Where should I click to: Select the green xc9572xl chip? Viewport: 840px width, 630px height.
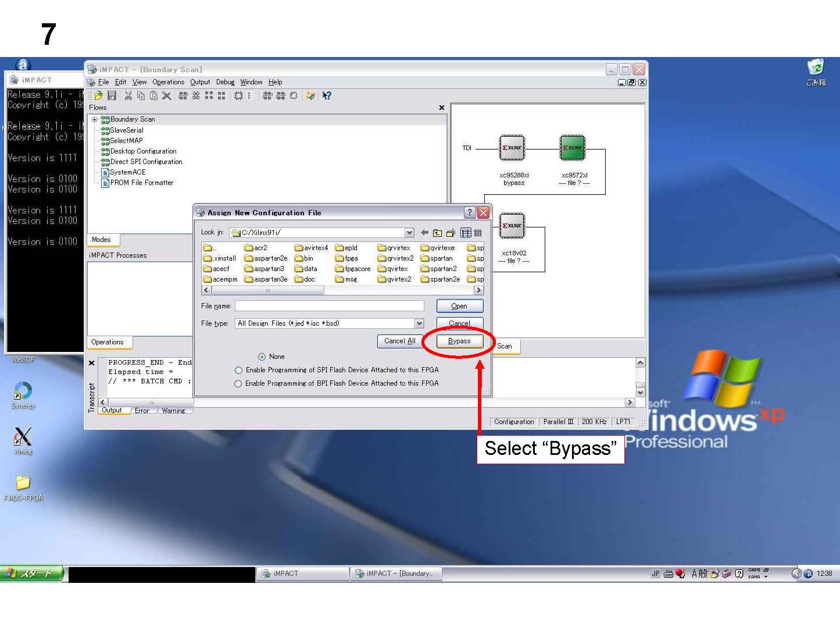[573, 148]
